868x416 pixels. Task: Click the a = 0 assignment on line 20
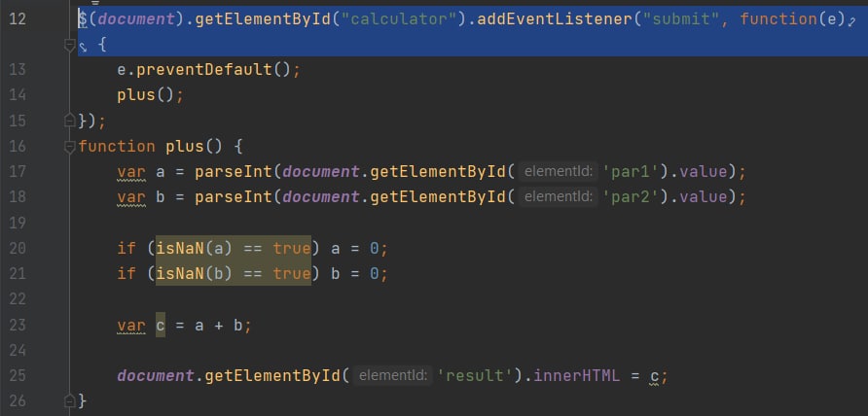point(355,249)
